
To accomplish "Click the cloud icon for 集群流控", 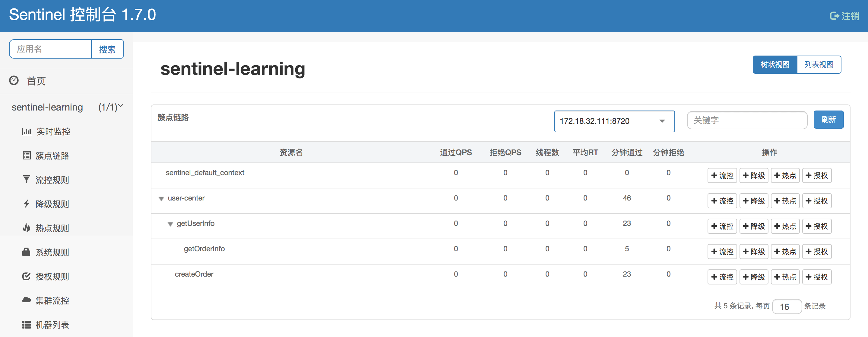I will (26, 300).
